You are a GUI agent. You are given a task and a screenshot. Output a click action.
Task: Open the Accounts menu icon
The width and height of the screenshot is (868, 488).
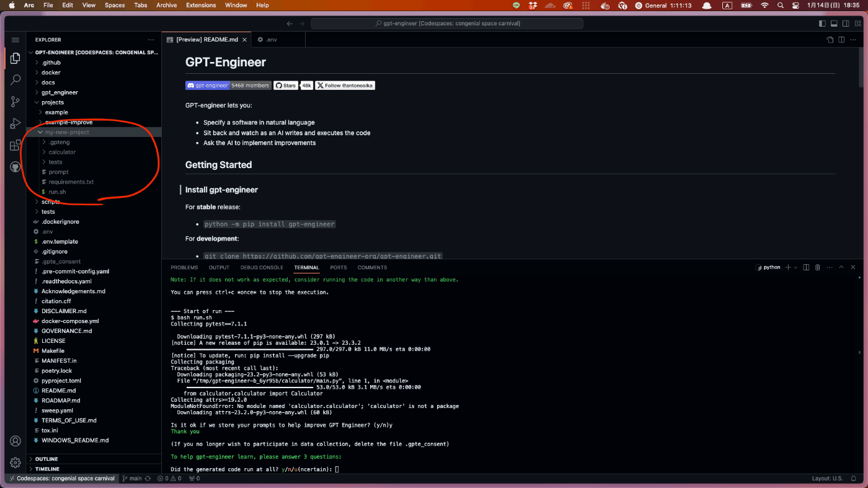[x=15, y=441]
